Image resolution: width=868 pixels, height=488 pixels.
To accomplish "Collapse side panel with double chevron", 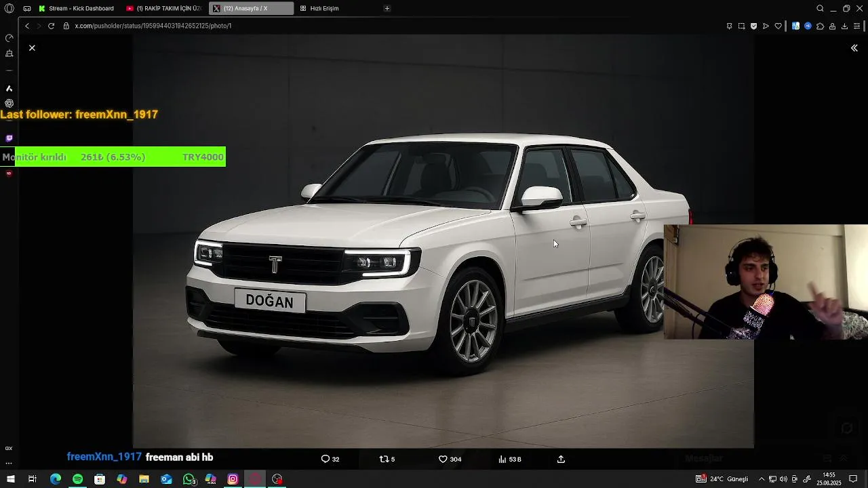I will 854,48.
